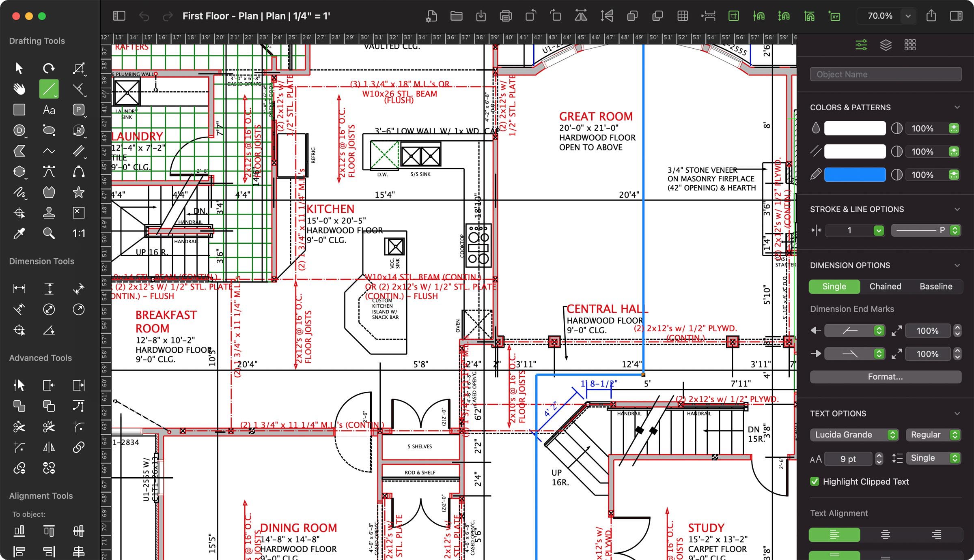Select the Eyedropper tool
This screenshot has height=560, width=974.
tap(19, 233)
